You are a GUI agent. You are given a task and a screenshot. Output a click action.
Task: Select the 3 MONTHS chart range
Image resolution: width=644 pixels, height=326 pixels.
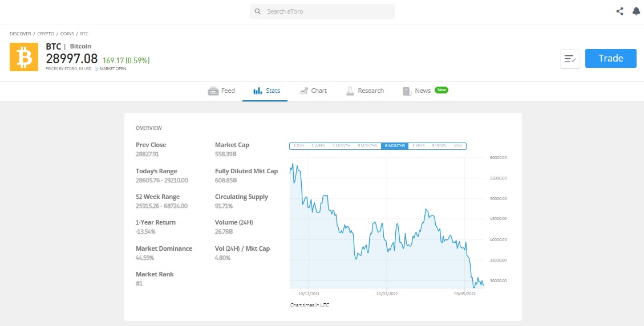[367, 146]
